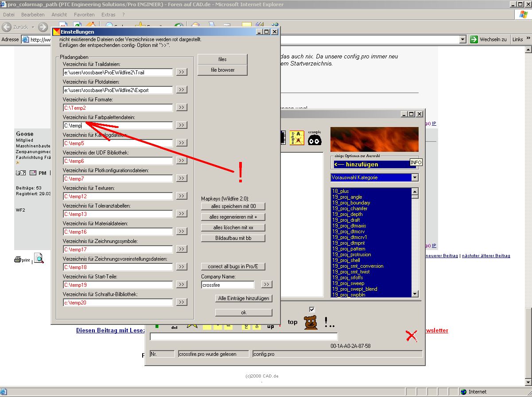This screenshot has height=397, width=532.
Task: Click the green Wechseln zu arrow
Action: [474, 39]
